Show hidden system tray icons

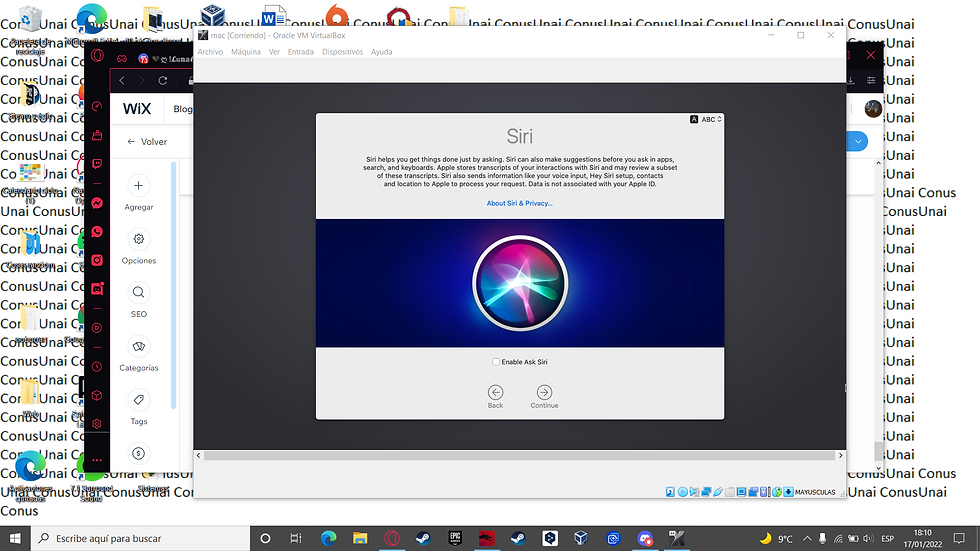[807, 539]
